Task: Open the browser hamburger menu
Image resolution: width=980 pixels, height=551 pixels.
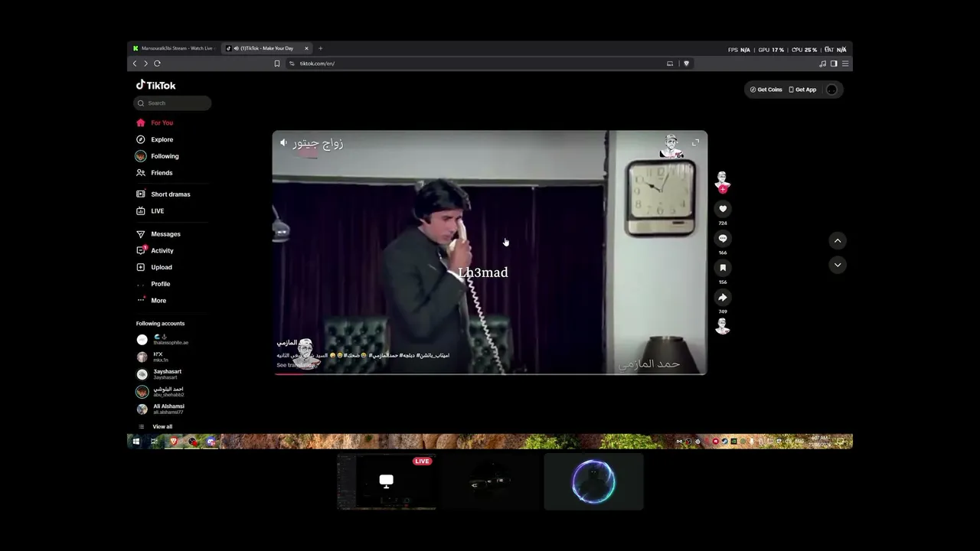Action: tap(845, 64)
